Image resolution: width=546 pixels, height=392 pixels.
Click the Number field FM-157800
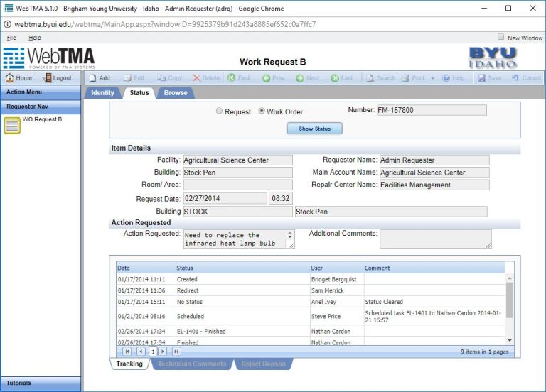(432, 110)
